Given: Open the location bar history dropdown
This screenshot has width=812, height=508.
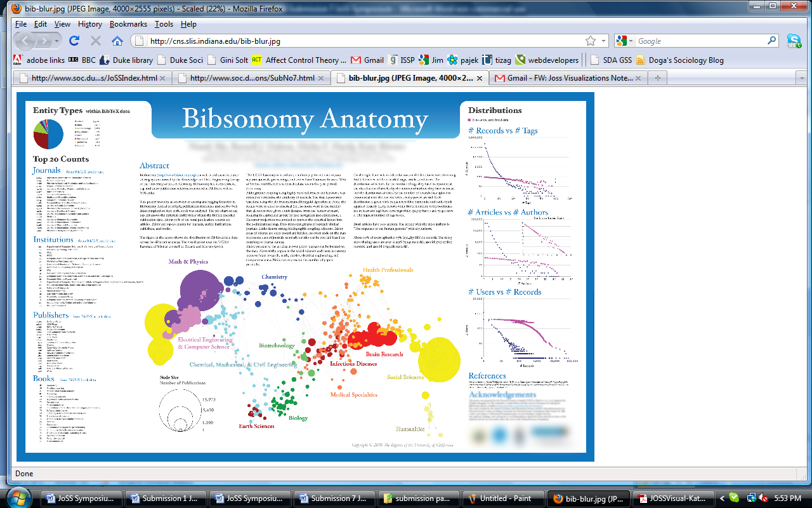Looking at the screenshot, I should coord(602,41).
